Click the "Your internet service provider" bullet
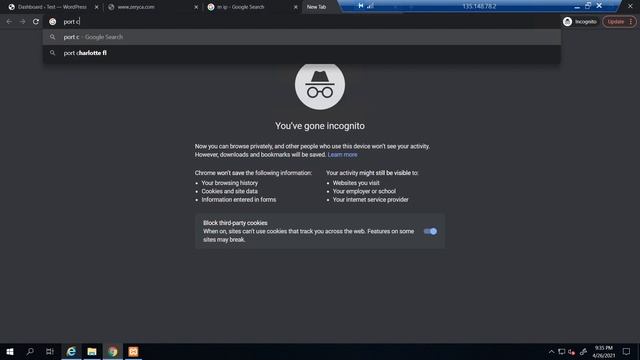 click(371, 200)
